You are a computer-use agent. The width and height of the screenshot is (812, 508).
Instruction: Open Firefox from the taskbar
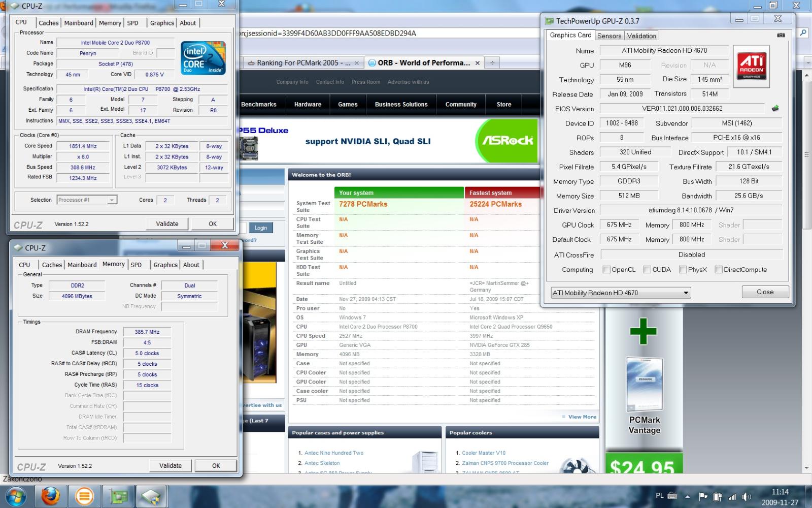tap(50, 496)
